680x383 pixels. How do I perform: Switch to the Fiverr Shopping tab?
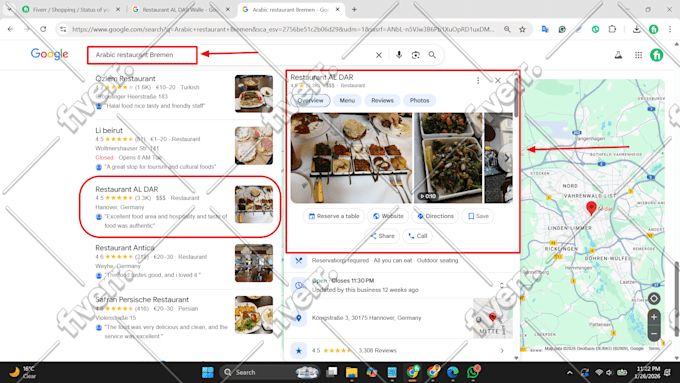click(x=72, y=9)
